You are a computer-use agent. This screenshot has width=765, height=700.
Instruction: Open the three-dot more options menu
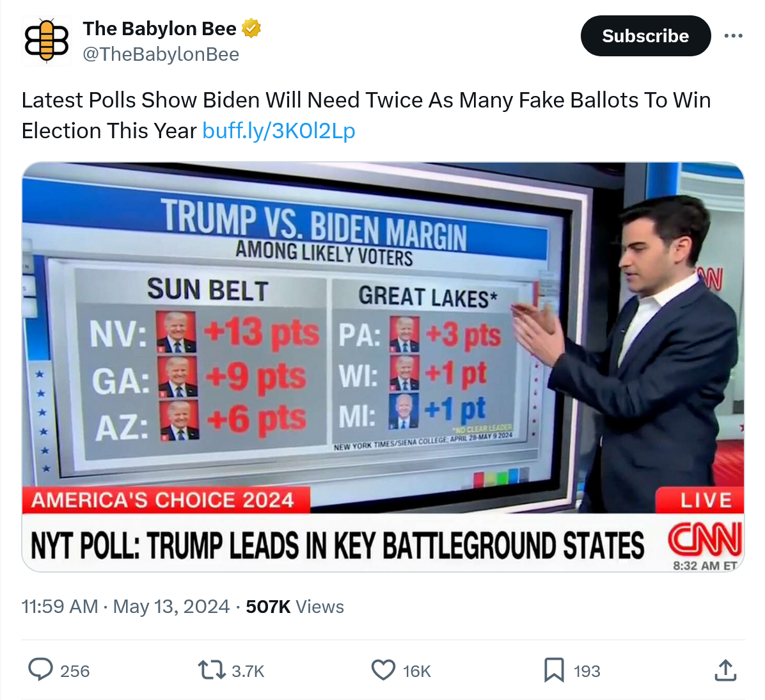pos(733,36)
